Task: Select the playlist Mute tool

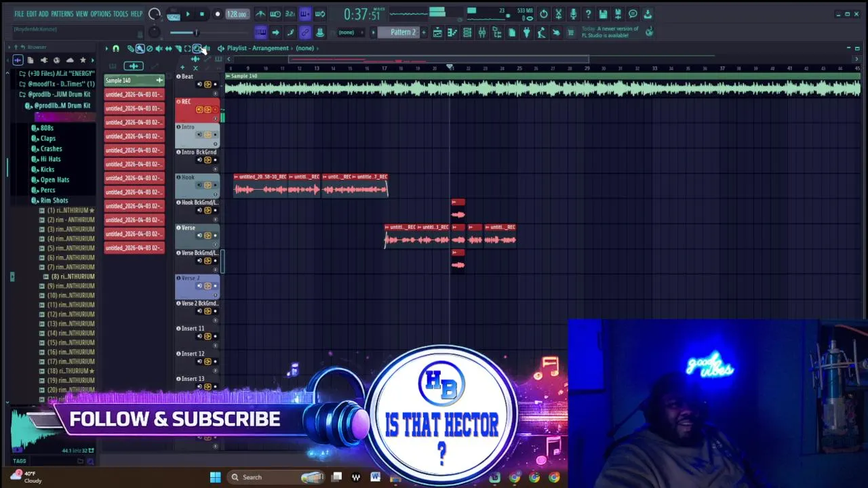Action: tap(159, 48)
